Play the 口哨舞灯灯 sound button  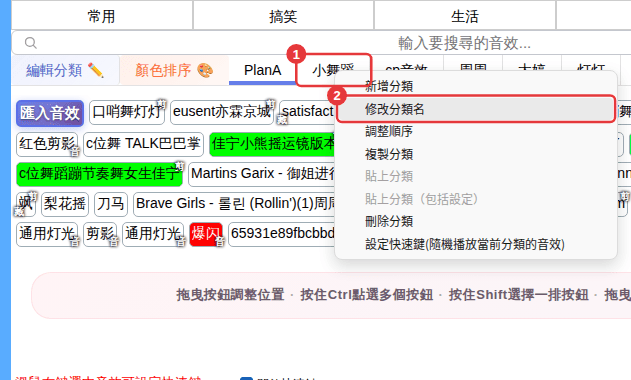tap(127, 112)
